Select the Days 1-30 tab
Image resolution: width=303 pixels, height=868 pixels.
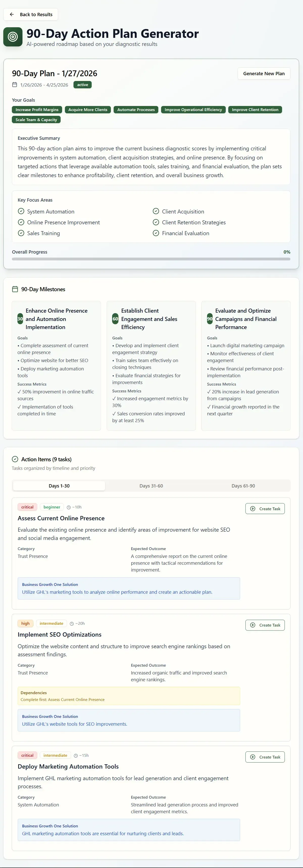[x=59, y=485]
